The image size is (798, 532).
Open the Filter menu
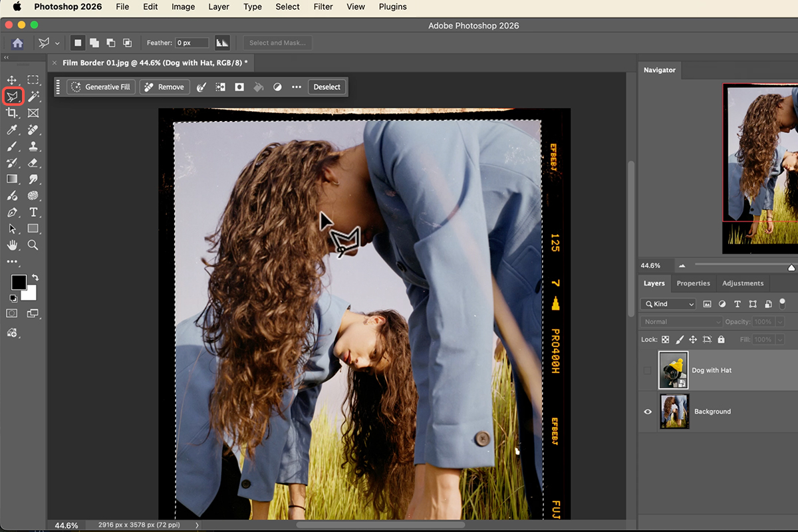coord(323,7)
